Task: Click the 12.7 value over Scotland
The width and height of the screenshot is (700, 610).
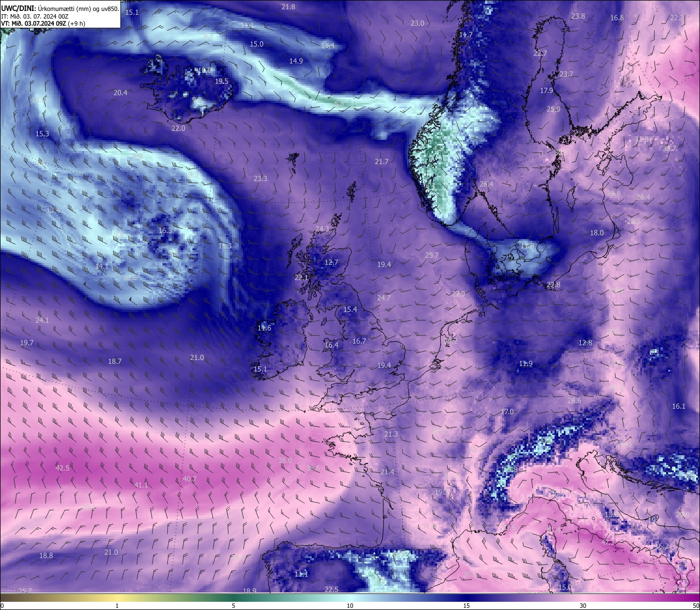Action: click(x=331, y=262)
